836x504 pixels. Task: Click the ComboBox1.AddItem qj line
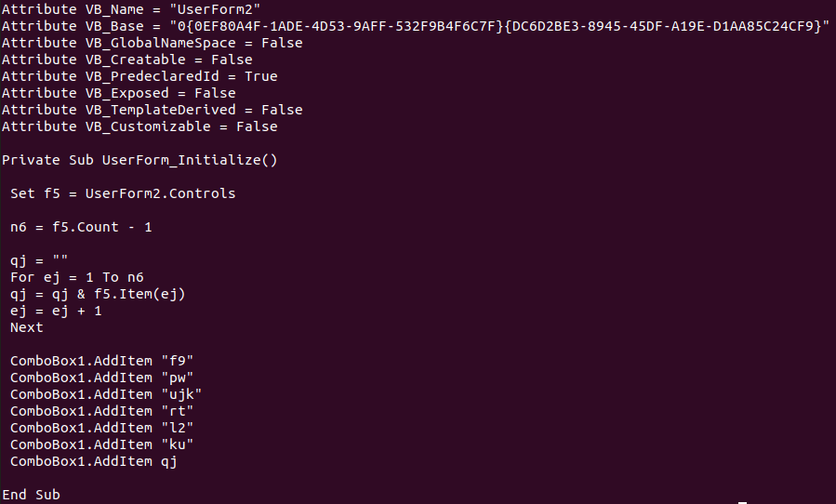click(x=93, y=461)
